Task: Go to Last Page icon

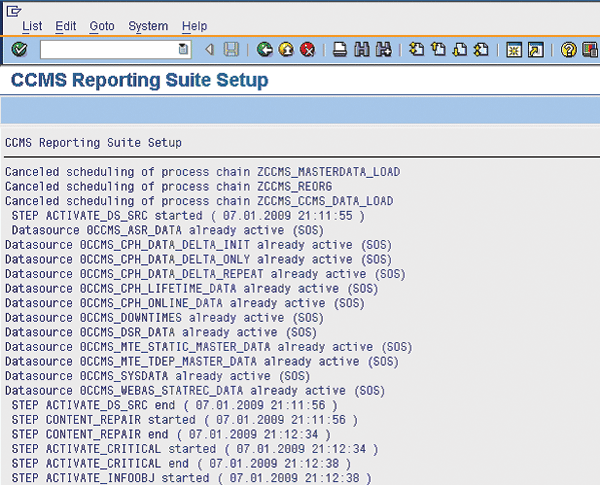Action: (x=480, y=49)
